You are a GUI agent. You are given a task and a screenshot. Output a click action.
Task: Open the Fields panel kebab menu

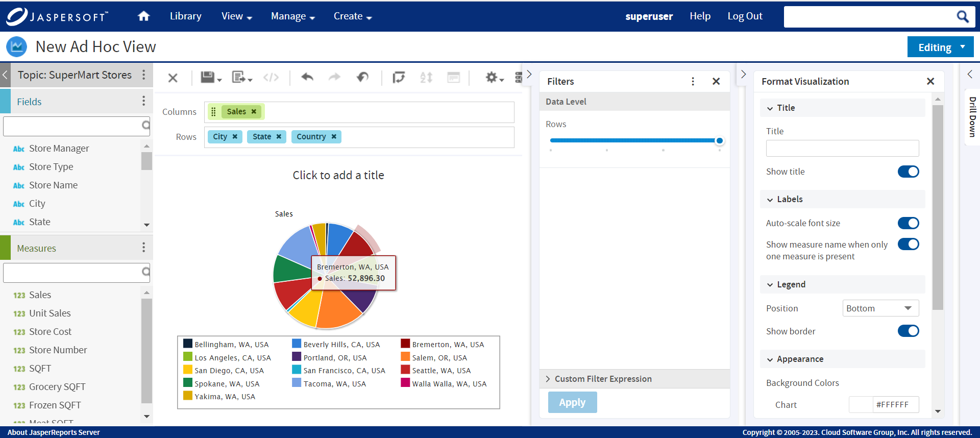pos(144,101)
